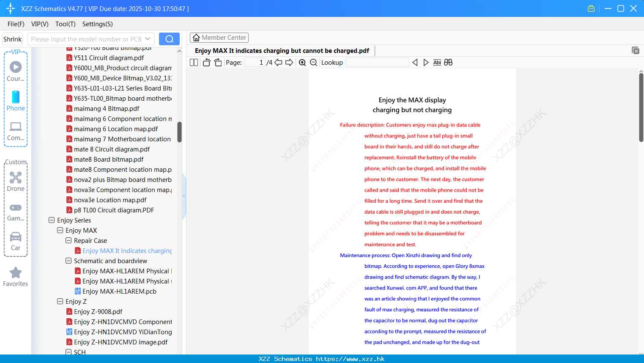The image size is (644, 363).
Task: Collapse the Repair Case node
Action: click(x=69, y=240)
